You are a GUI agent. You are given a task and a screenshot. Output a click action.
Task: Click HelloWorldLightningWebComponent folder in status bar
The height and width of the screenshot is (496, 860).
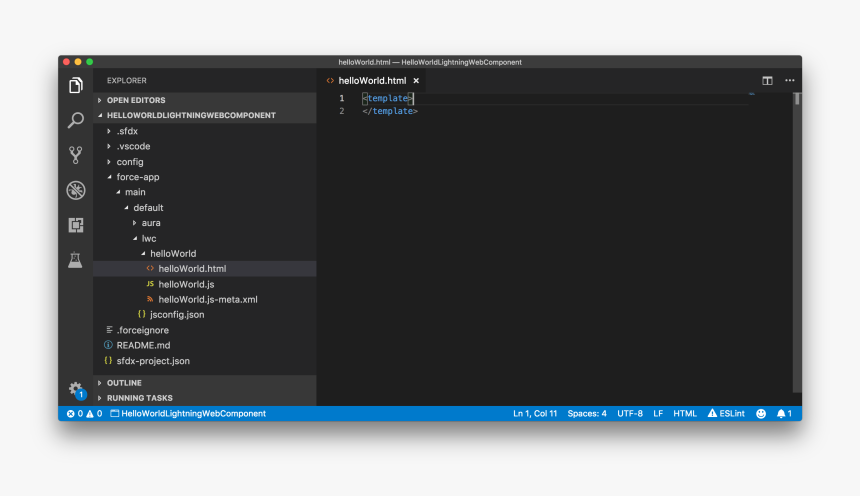coord(188,414)
